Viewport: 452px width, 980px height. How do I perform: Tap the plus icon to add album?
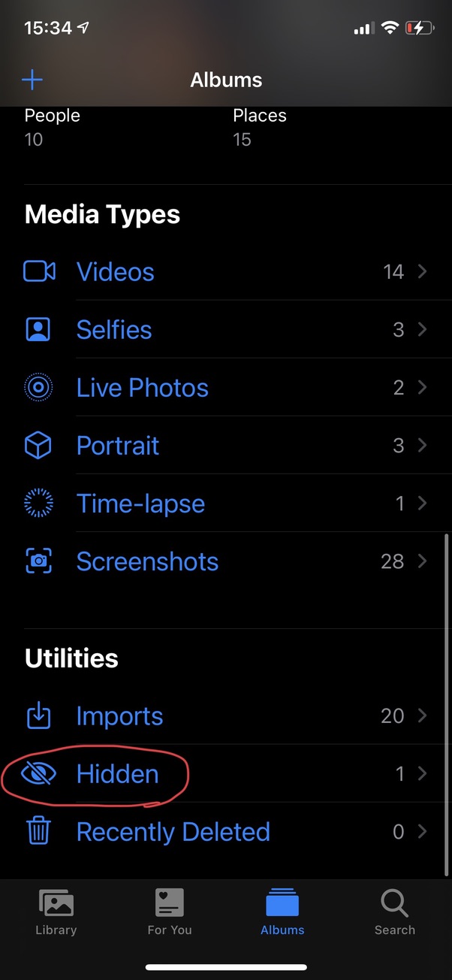click(32, 80)
